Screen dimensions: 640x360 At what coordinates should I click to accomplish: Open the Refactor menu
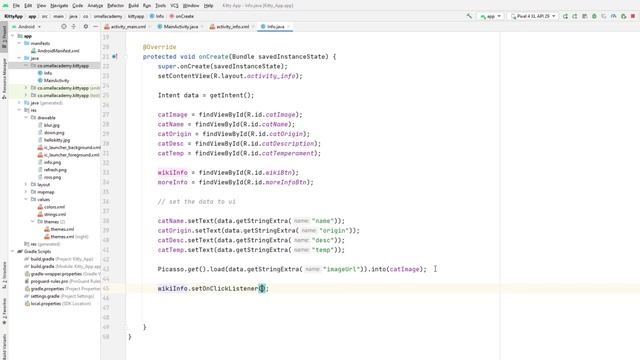coord(116,6)
